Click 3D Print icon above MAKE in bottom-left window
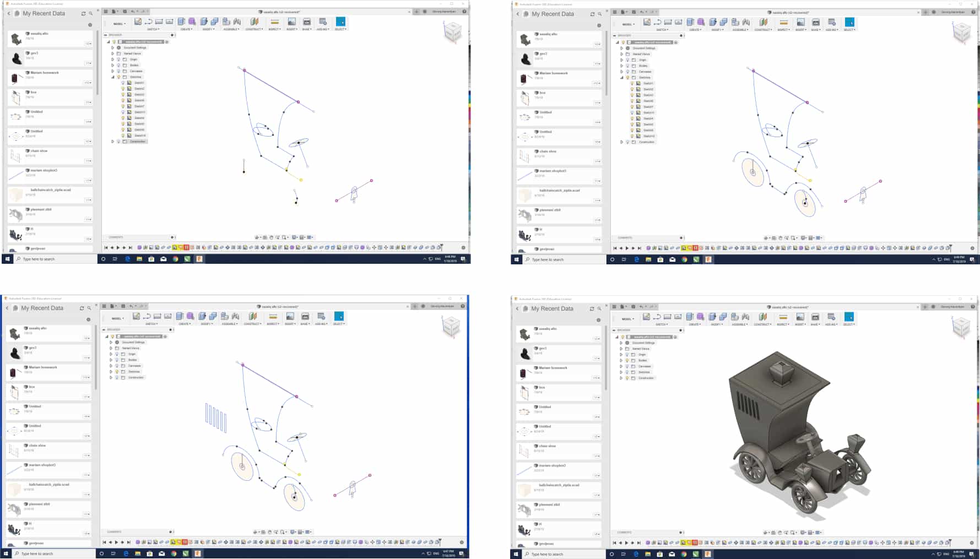Screen dimensions: 980x559 click(305, 316)
